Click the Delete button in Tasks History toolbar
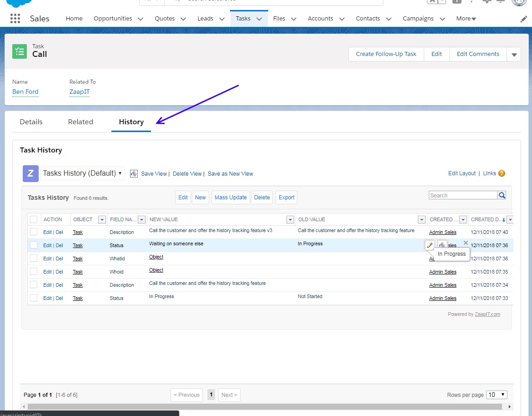Viewport: 532px width, 416px height. click(262, 197)
